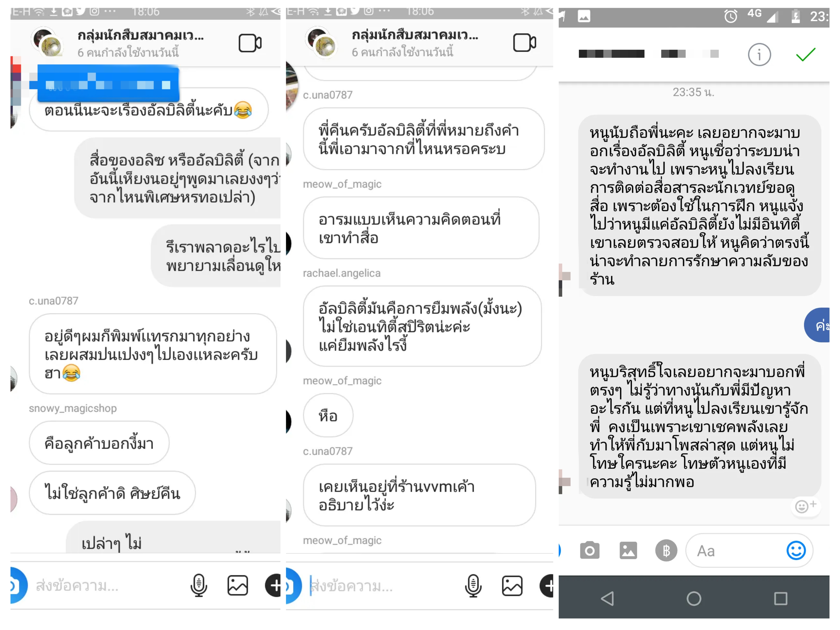The height and width of the screenshot is (630, 840).
Task: Tap Android back navigation button
Action: [x=607, y=598]
